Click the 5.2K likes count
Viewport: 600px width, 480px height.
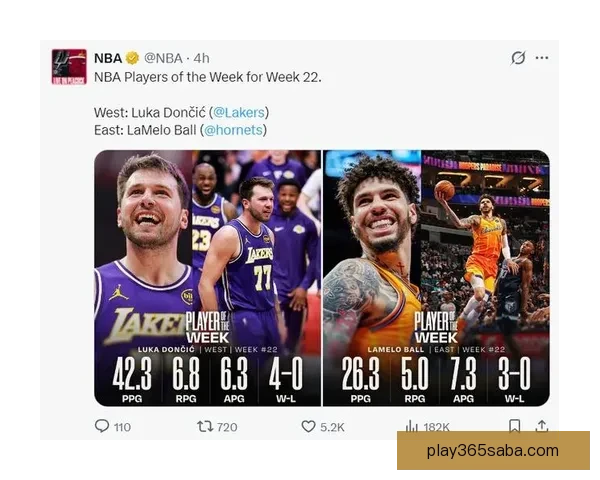(332, 427)
